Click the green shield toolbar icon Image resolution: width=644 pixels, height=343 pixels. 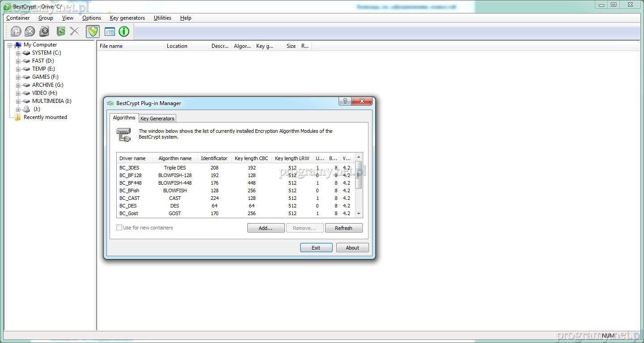[93, 31]
